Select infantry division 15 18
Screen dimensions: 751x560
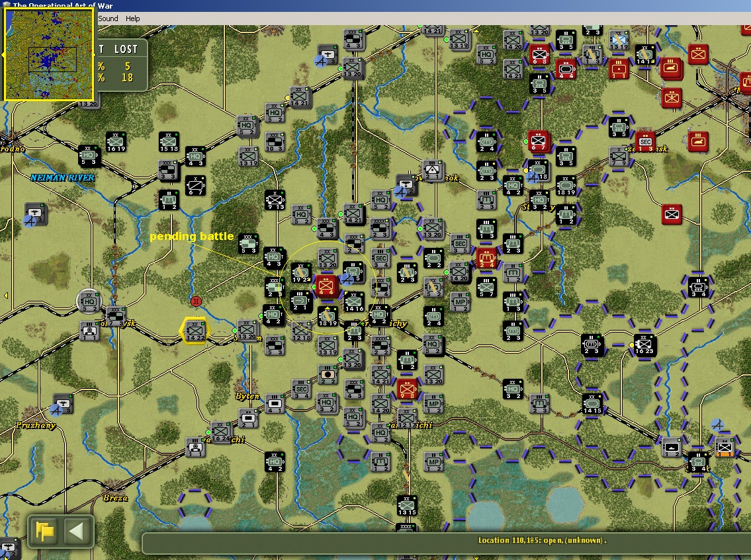point(169,141)
